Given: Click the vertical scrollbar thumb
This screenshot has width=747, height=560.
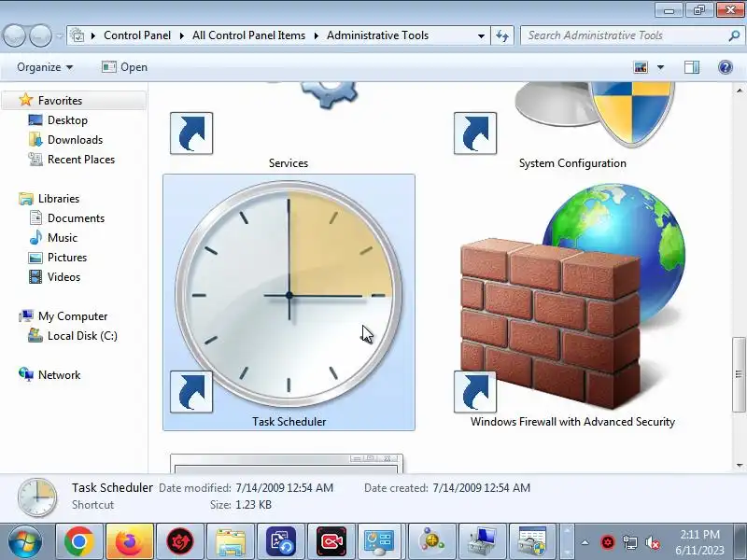Looking at the screenshot, I should (x=739, y=374).
